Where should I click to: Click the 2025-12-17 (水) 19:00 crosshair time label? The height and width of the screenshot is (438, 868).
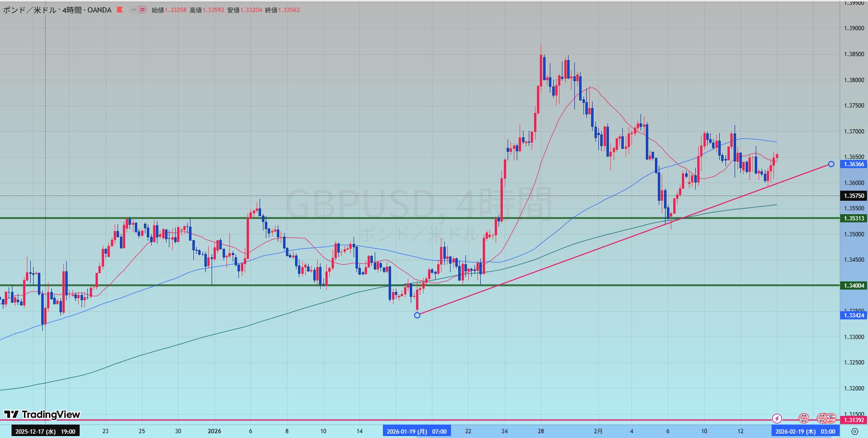45,431
